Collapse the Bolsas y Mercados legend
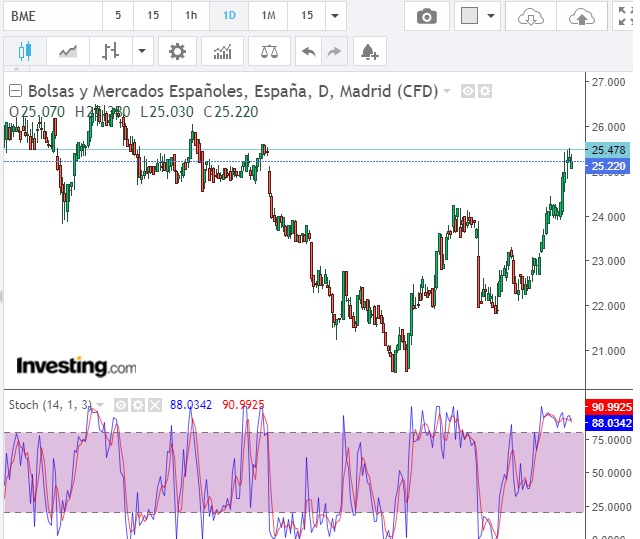This screenshot has width=640, height=539. point(14,91)
